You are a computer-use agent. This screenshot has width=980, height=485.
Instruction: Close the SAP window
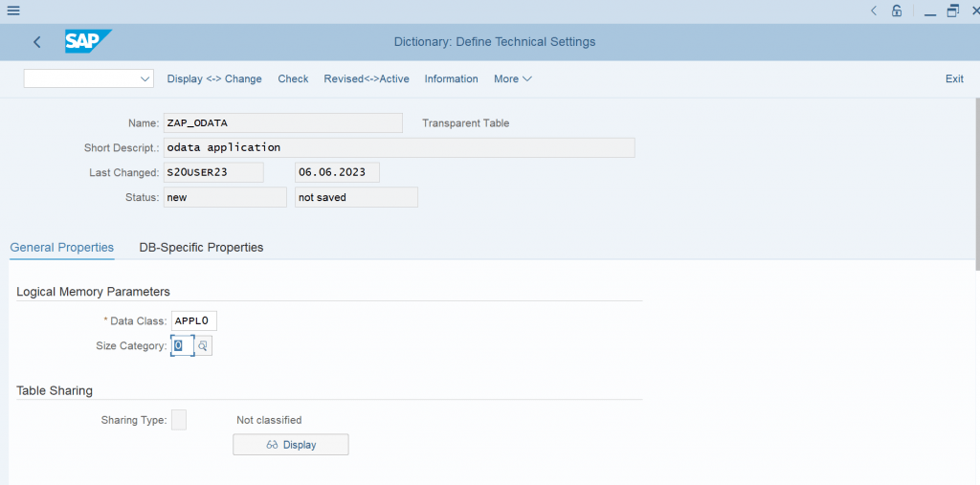coord(975,11)
